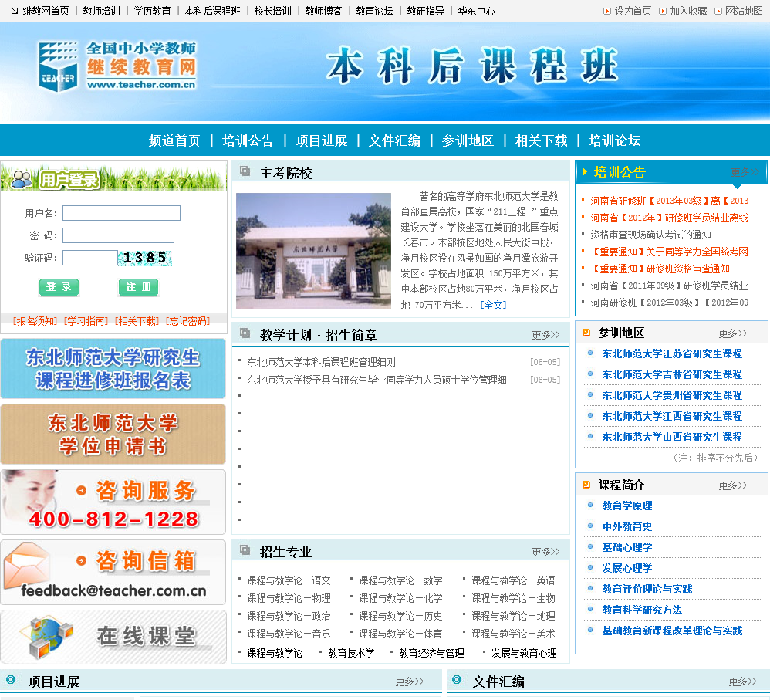The width and height of the screenshot is (770, 700).
Task: Click the 设为首页 arrow icon
Action: pos(607,11)
